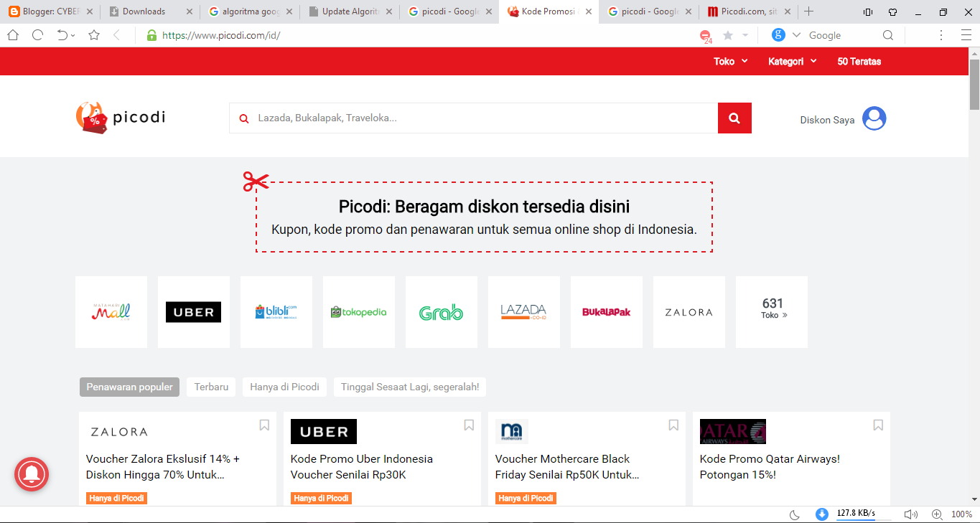The image size is (980, 523).
Task: Select Tinggal Sesaat Lagi, segeralah! filter
Action: [410, 387]
